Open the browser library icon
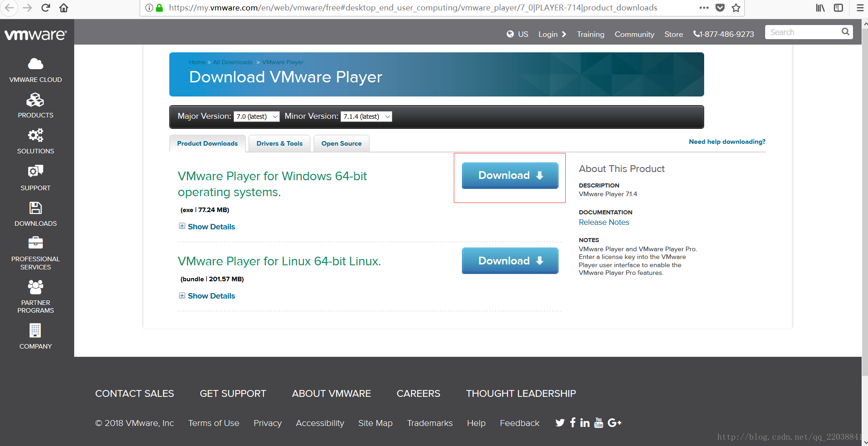Image resolution: width=868 pixels, height=446 pixels. pyautogui.click(x=820, y=8)
